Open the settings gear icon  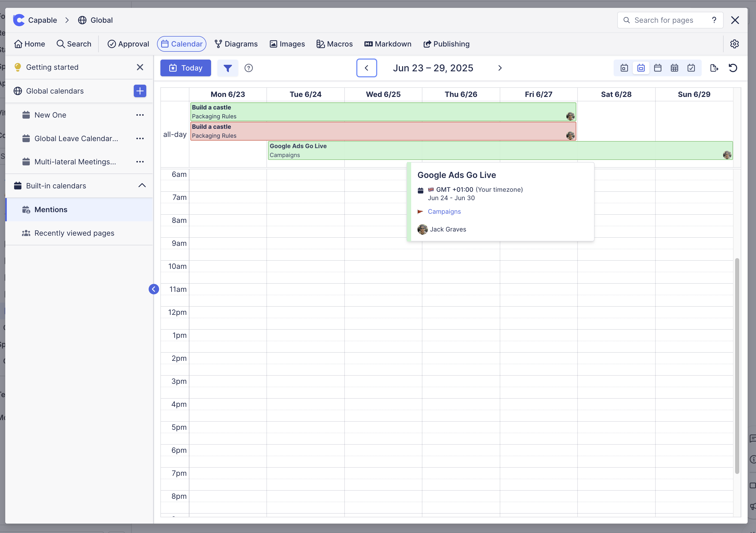(x=734, y=44)
